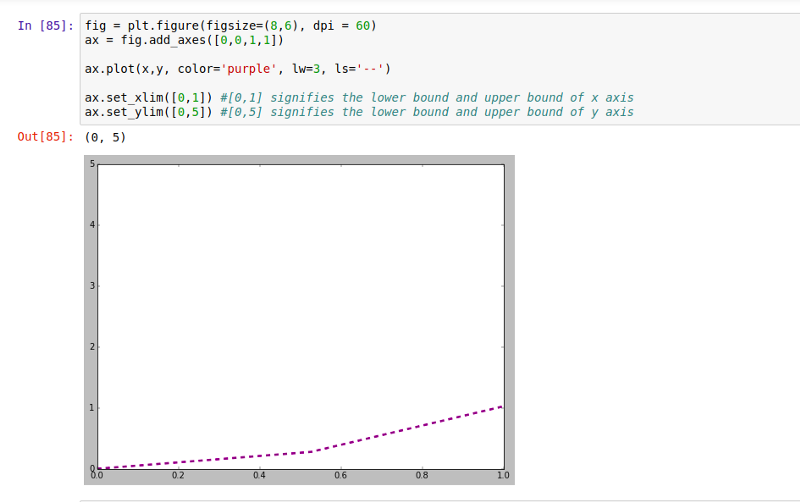Click the y-axis tick label 4
800x502 pixels.
tap(92, 225)
